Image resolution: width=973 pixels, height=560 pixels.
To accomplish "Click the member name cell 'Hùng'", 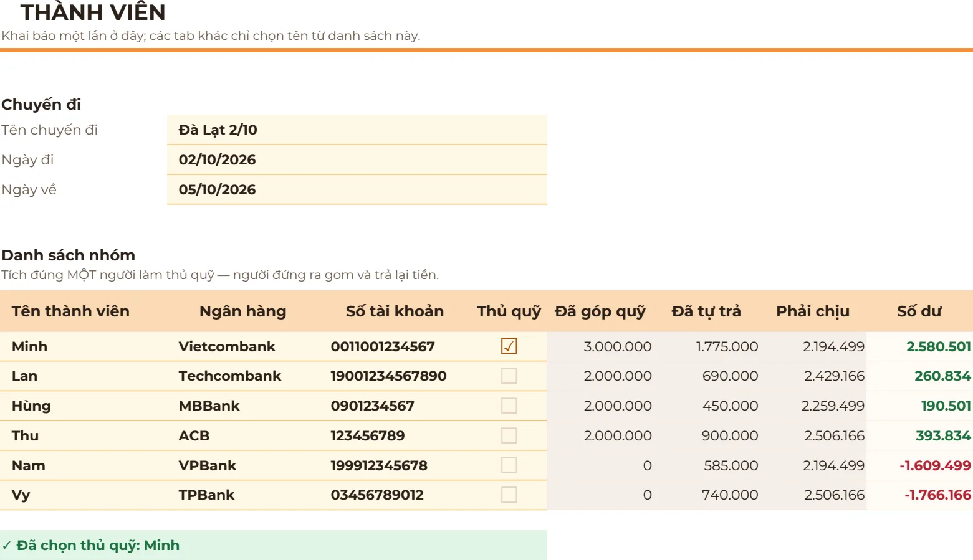I will (84, 406).
